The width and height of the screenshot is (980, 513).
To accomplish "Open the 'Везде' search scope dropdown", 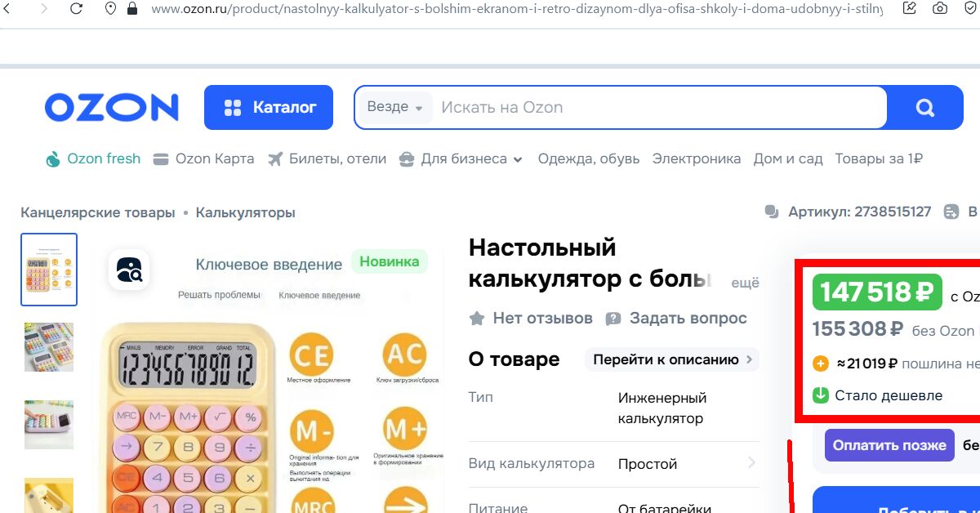I will point(398,107).
